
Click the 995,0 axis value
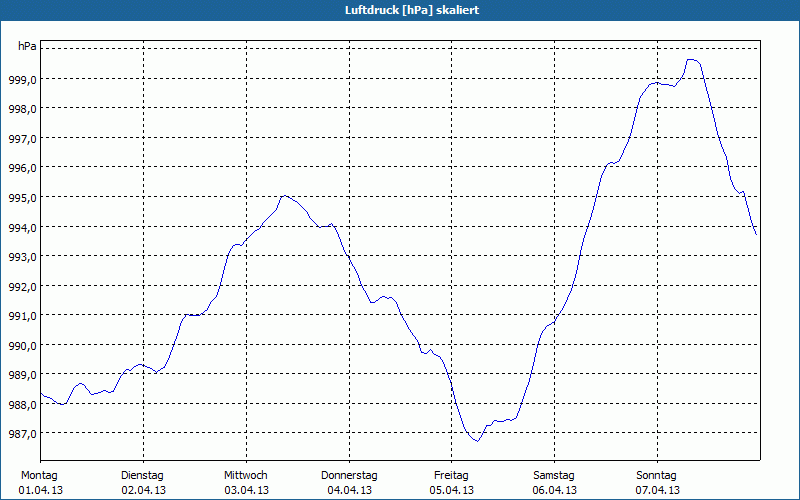[x=23, y=197]
